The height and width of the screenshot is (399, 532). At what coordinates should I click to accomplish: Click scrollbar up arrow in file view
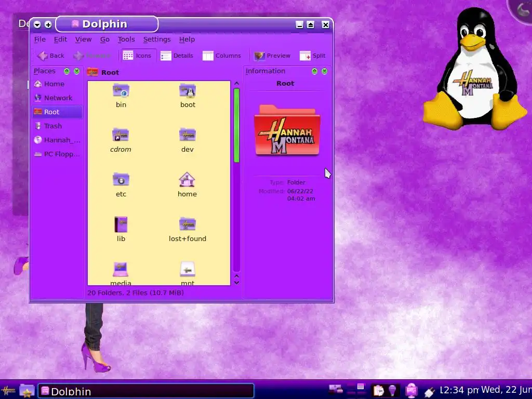click(237, 84)
